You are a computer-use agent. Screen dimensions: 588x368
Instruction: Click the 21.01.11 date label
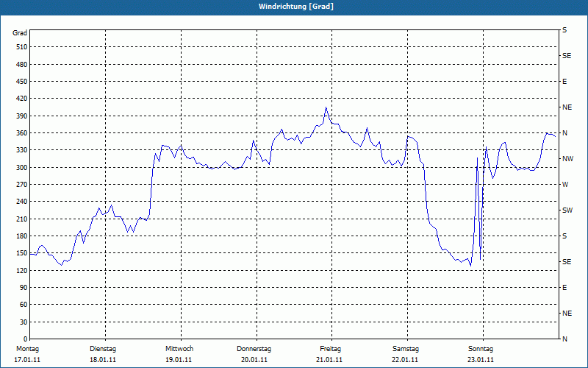click(x=329, y=360)
